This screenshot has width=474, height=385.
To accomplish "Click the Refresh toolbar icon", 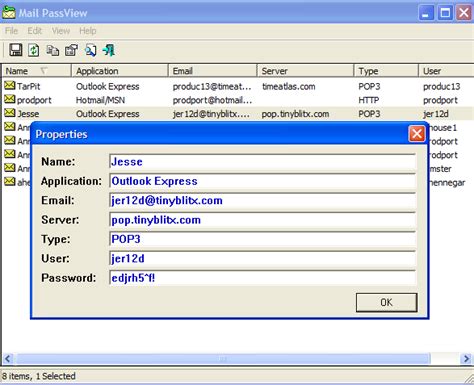I will (x=34, y=50).
